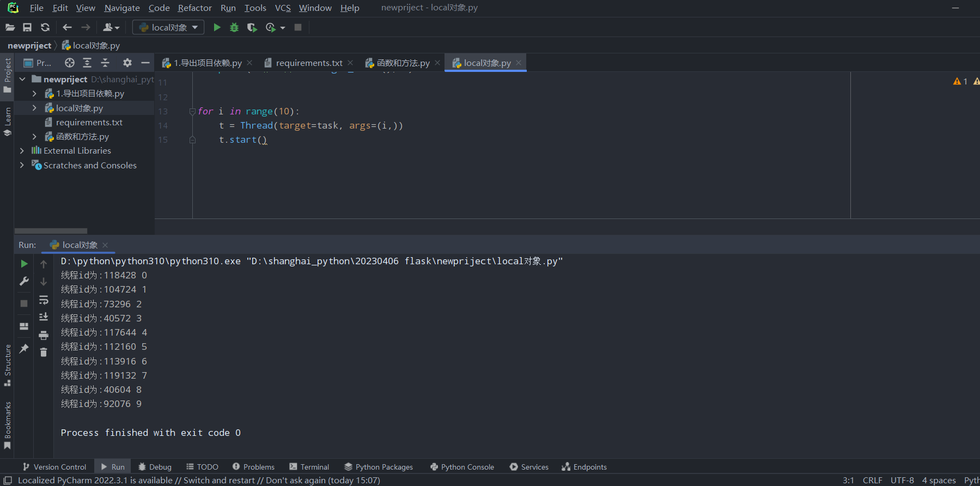Expand the 1.导出项目依赖.py tree node
This screenshot has width=980, height=486.
(34, 94)
